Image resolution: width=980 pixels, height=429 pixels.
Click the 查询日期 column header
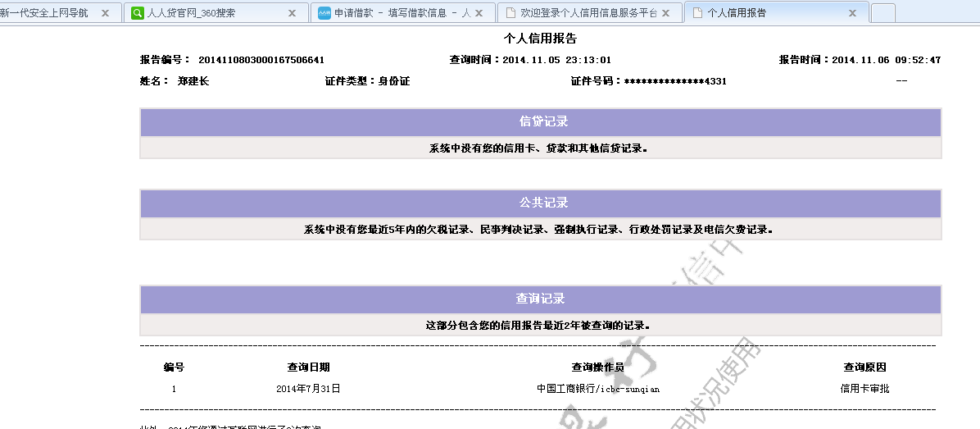tap(308, 367)
